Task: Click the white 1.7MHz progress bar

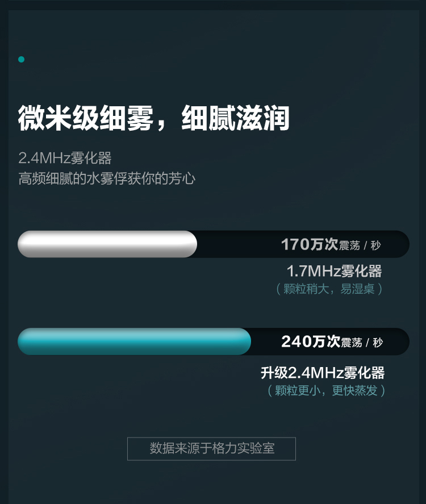Action: 107,244
